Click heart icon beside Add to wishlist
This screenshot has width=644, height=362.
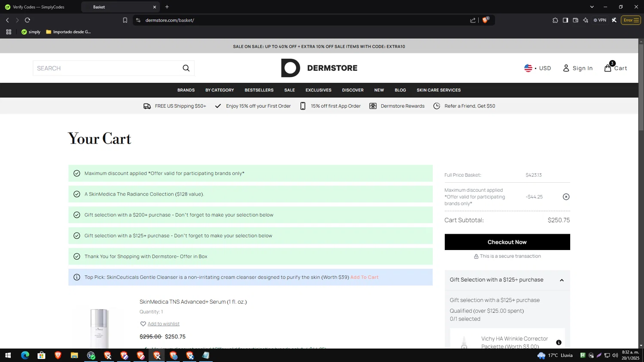143,324
